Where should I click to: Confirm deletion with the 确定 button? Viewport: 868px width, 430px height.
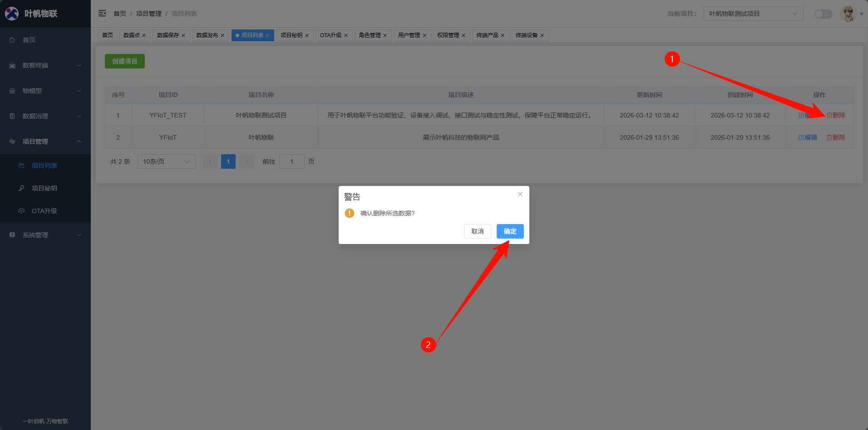pos(510,231)
